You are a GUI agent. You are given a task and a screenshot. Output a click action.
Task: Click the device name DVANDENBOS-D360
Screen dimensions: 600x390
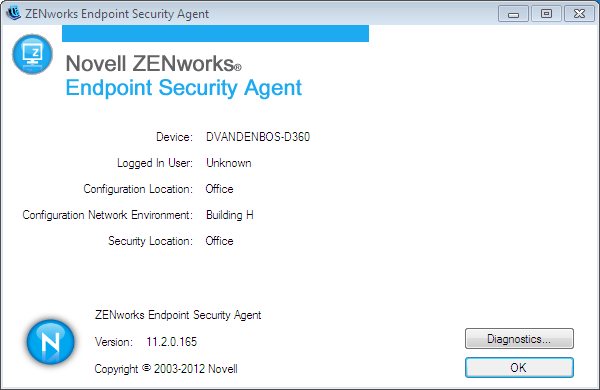pos(258,137)
